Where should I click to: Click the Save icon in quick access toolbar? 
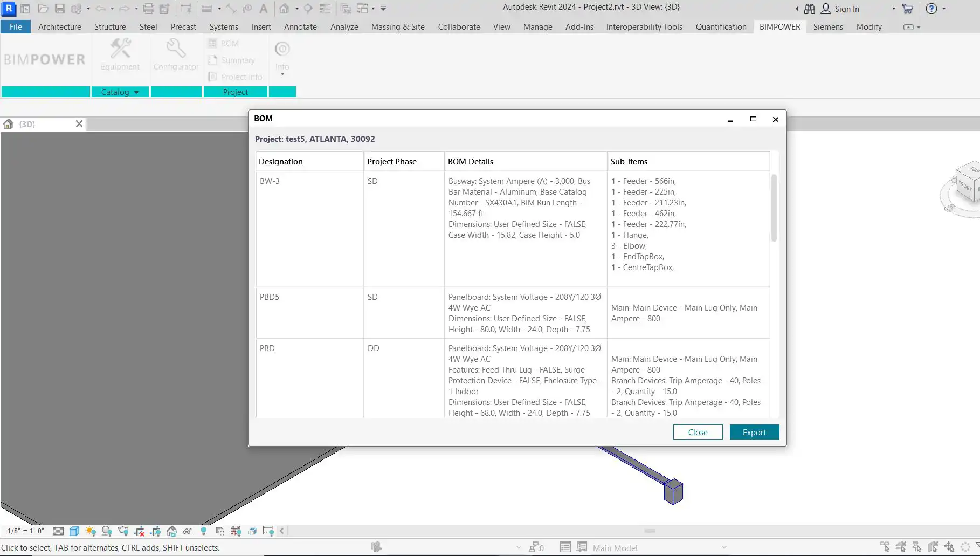60,9
